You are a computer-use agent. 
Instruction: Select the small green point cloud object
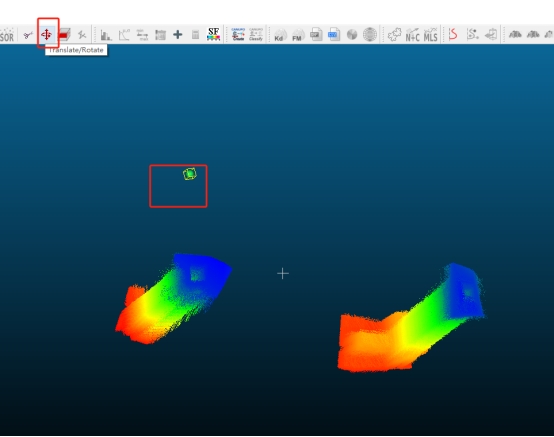click(190, 174)
